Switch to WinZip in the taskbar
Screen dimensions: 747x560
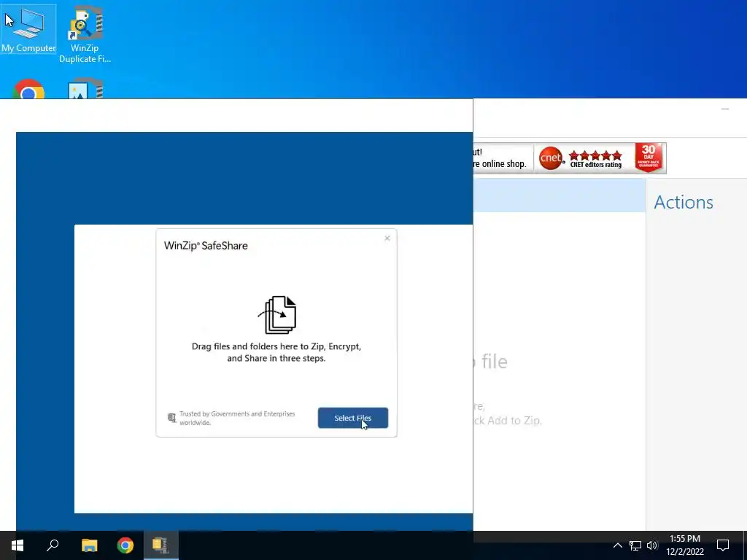point(161,545)
